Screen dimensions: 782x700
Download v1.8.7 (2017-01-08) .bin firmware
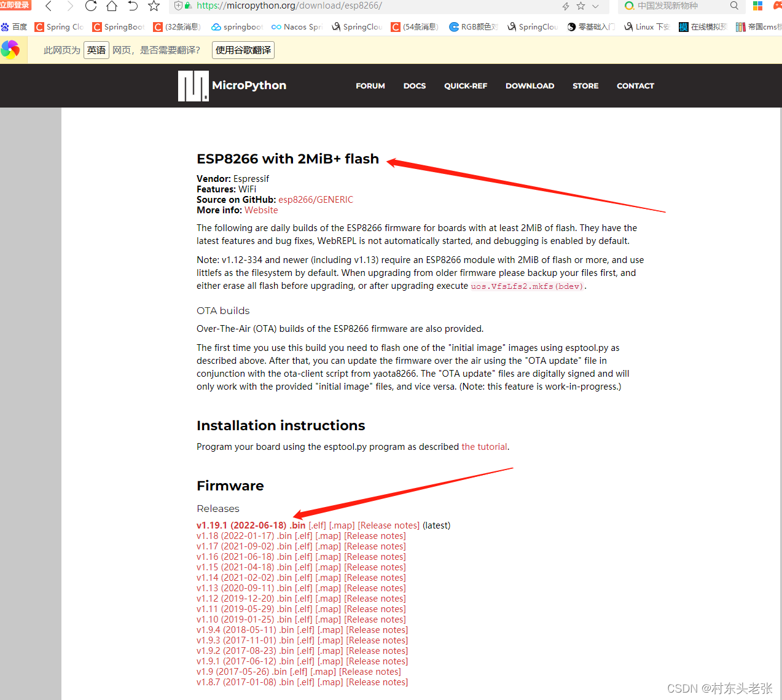coord(245,682)
